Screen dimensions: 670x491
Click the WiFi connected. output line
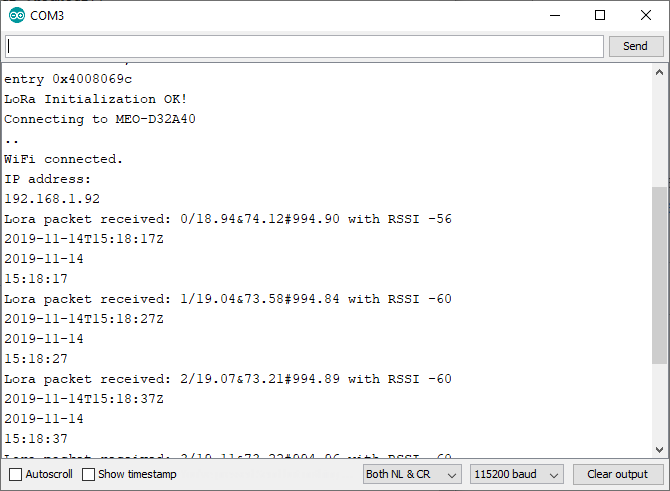(64, 159)
